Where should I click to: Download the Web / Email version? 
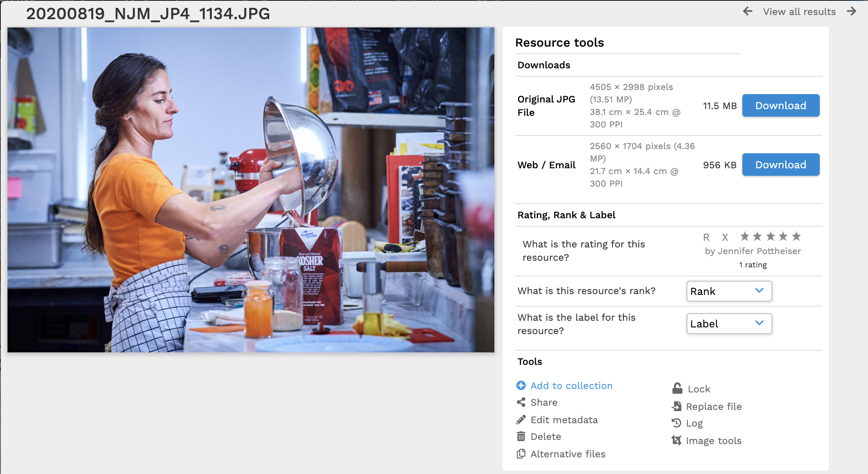(x=781, y=165)
